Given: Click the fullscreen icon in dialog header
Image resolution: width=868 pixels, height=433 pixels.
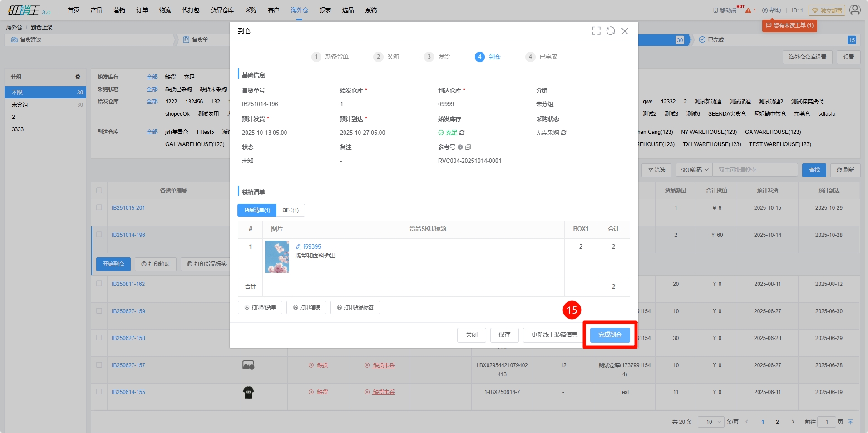Looking at the screenshot, I should tap(596, 31).
